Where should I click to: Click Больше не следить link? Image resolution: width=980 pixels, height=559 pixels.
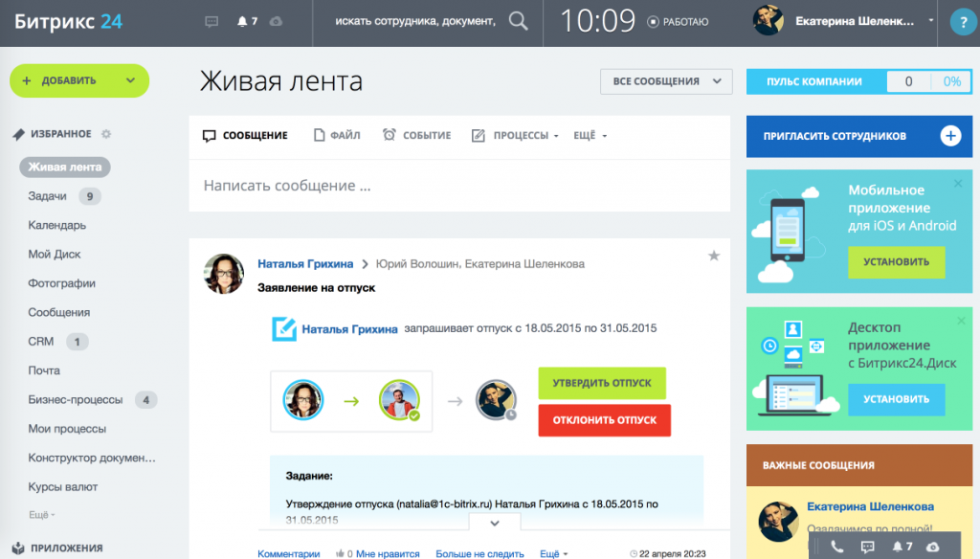pyautogui.click(x=479, y=554)
